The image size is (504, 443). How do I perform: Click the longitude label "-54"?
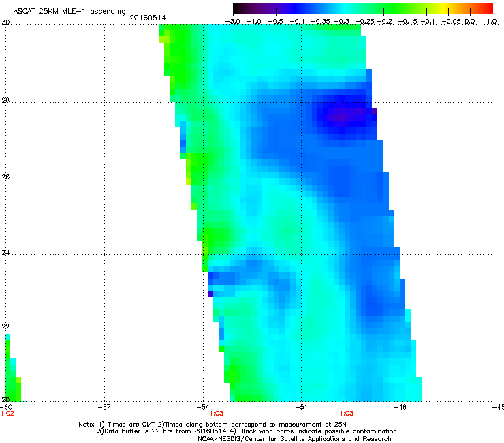[203, 408]
